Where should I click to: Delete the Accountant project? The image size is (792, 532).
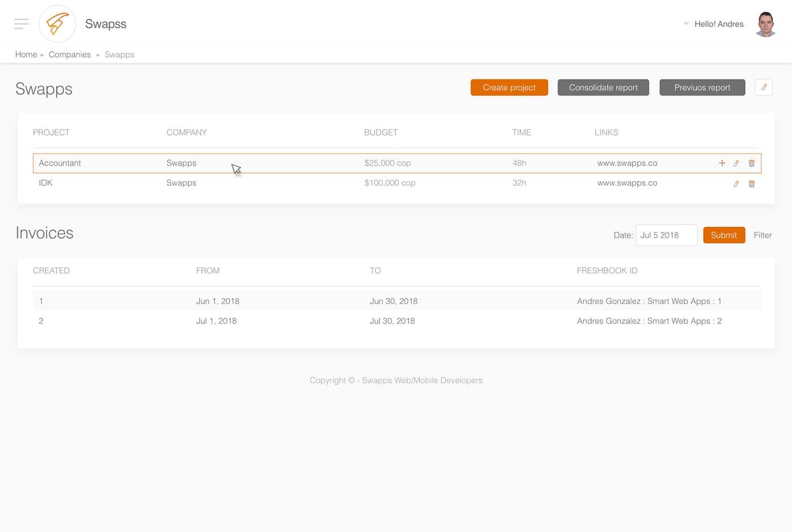752,163
